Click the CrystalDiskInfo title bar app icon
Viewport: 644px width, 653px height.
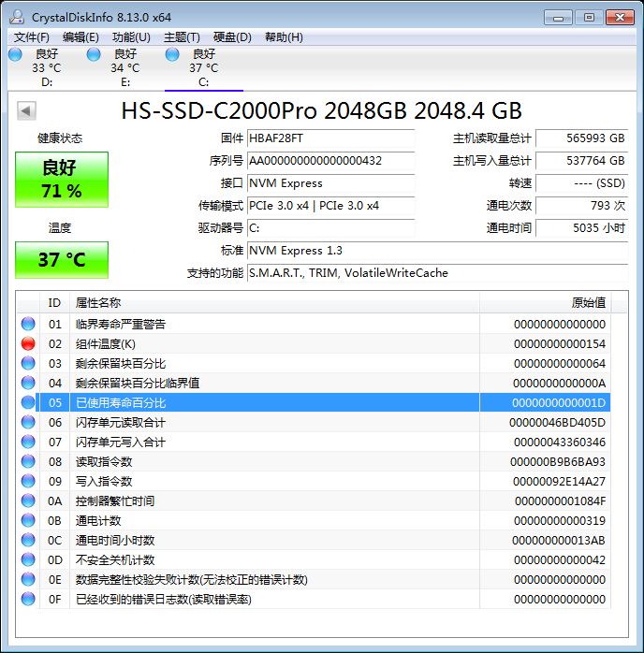[18, 18]
